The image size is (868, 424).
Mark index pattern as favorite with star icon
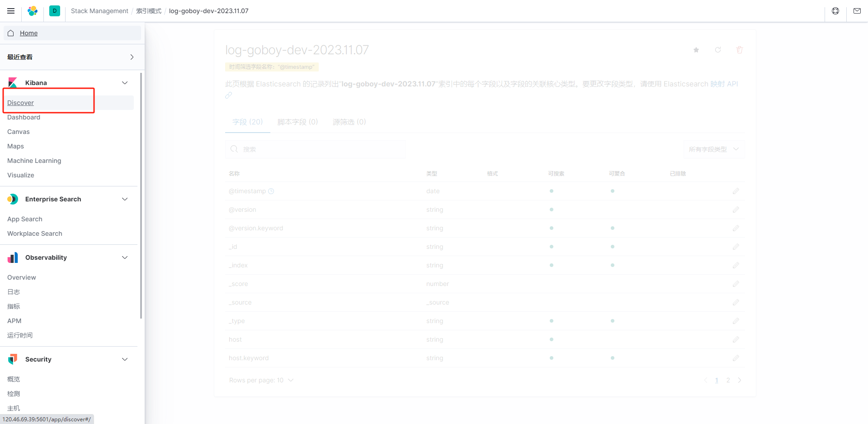click(696, 50)
